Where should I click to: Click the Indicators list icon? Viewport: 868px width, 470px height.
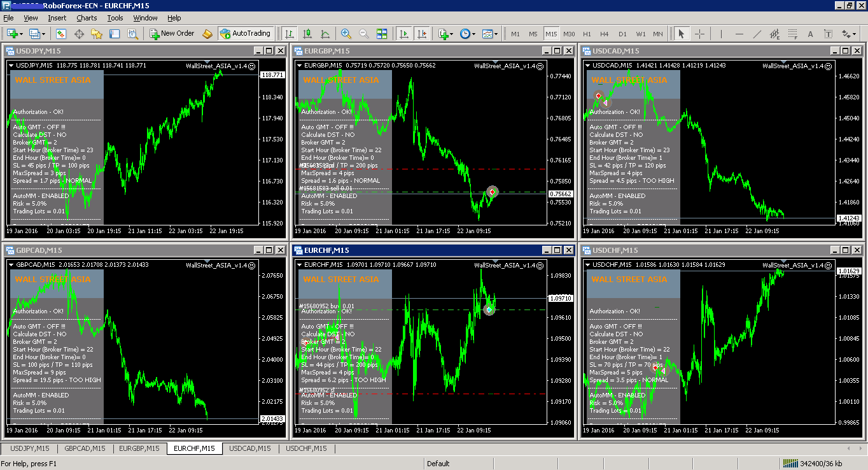443,34
